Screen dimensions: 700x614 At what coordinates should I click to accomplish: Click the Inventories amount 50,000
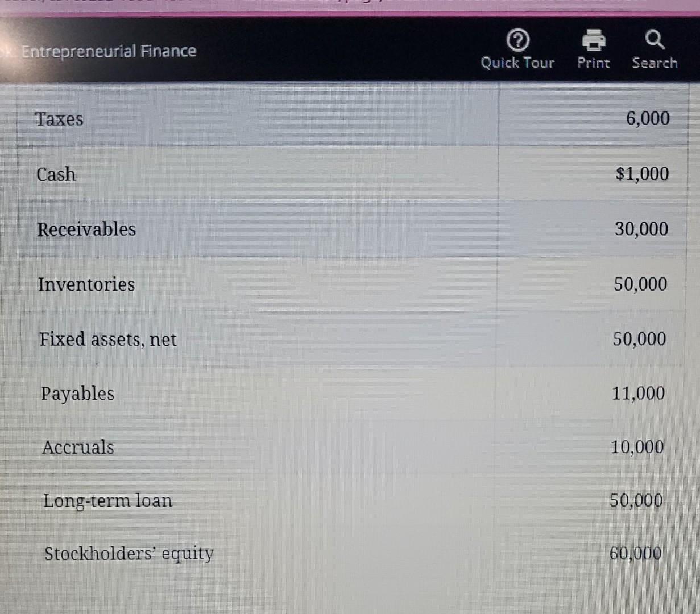pyautogui.click(x=640, y=284)
